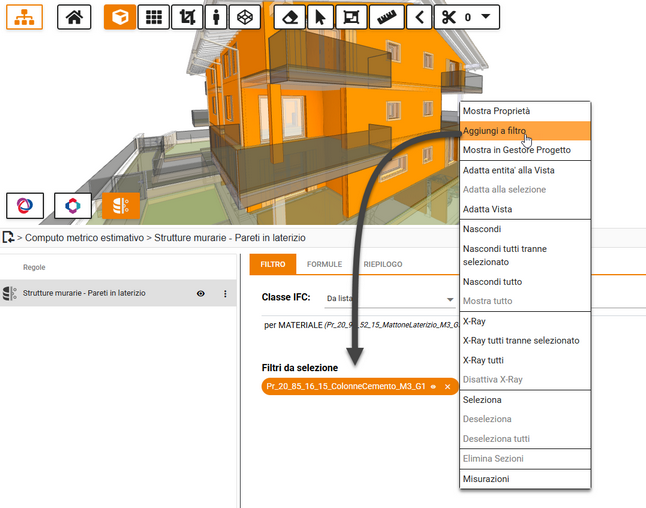Click the left chevron back icon
This screenshot has height=508, width=646.
coord(419,17)
